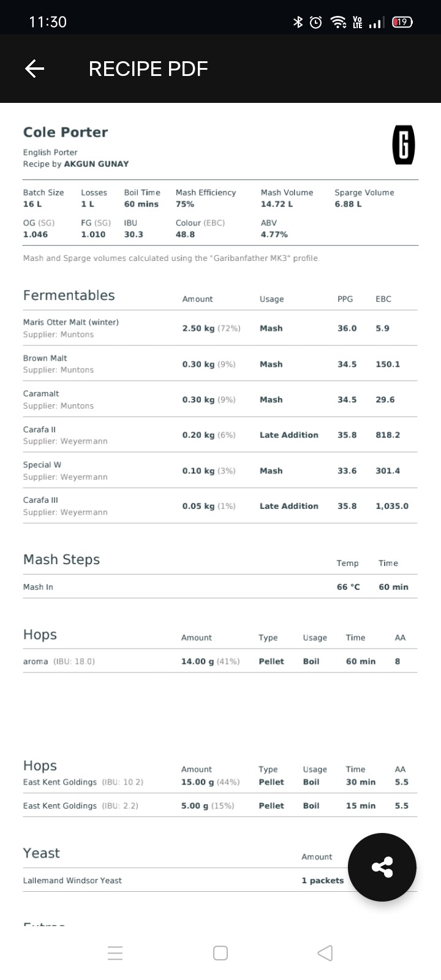The width and height of the screenshot is (441, 980).
Task: Tap the Fermentables section heading
Action: pyautogui.click(x=69, y=295)
